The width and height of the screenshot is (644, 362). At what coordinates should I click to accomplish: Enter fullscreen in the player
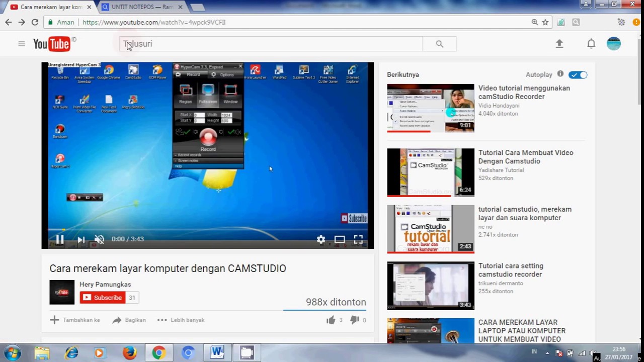coord(358,239)
